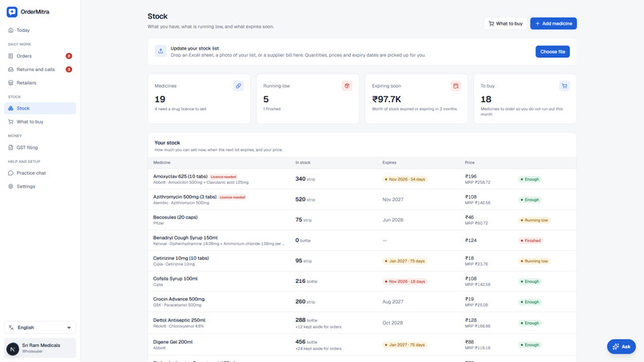The image size is (644, 362).
Task: Open Orders in the sidebar
Action: coord(40,56)
